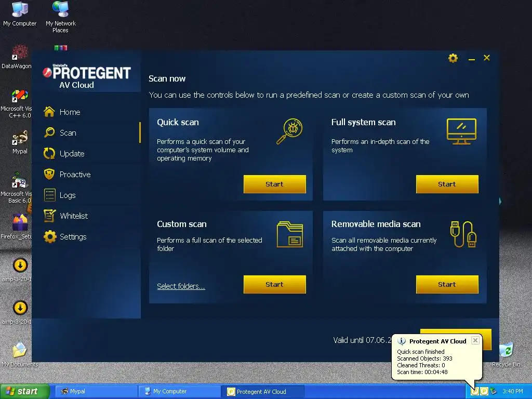This screenshot has height=399, width=532.
Task: Open the Proactive section
Action: (75, 175)
